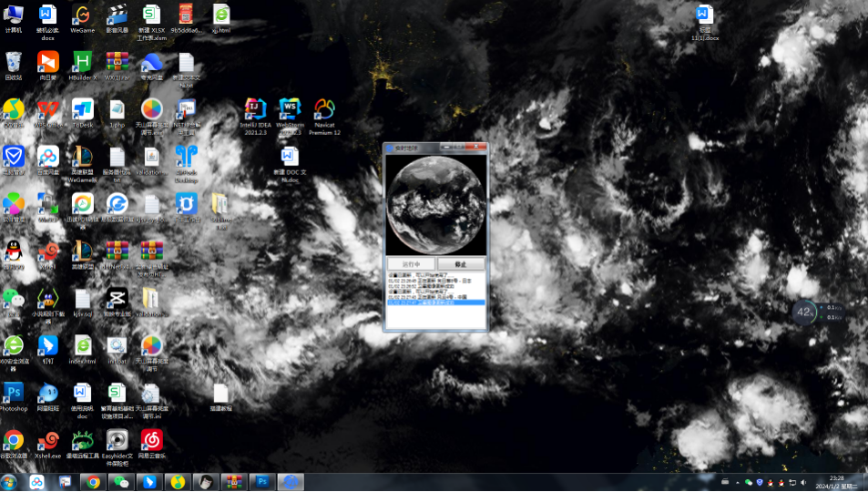
Task: Select the Photoshop desktop icon
Action: point(13,394)
